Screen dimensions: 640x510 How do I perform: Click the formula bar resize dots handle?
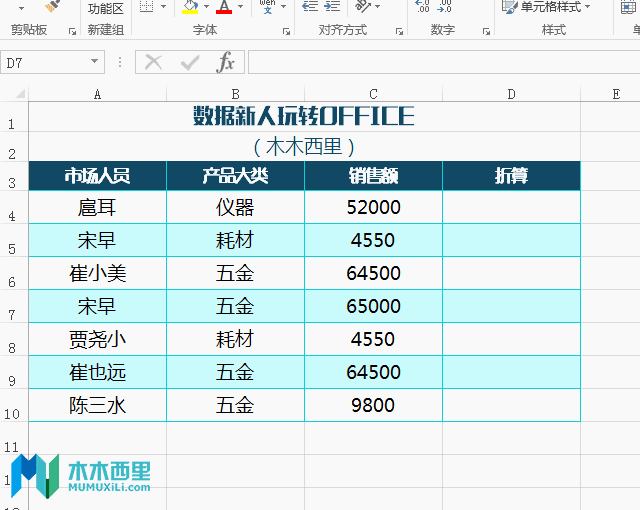coord(120,62)
